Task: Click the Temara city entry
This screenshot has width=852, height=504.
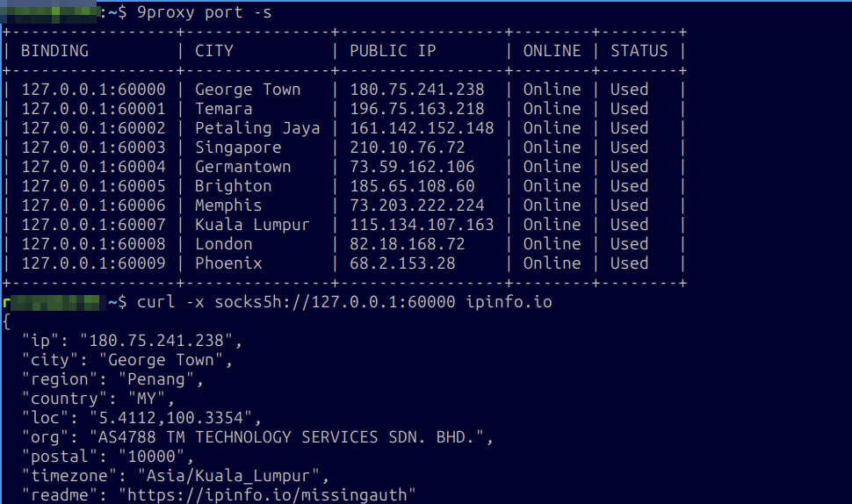Action: tap(224, 109)
